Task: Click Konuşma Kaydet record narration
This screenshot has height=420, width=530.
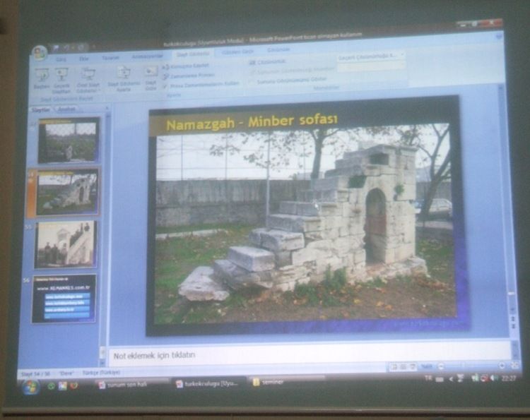Action: (x=187, y=66)
